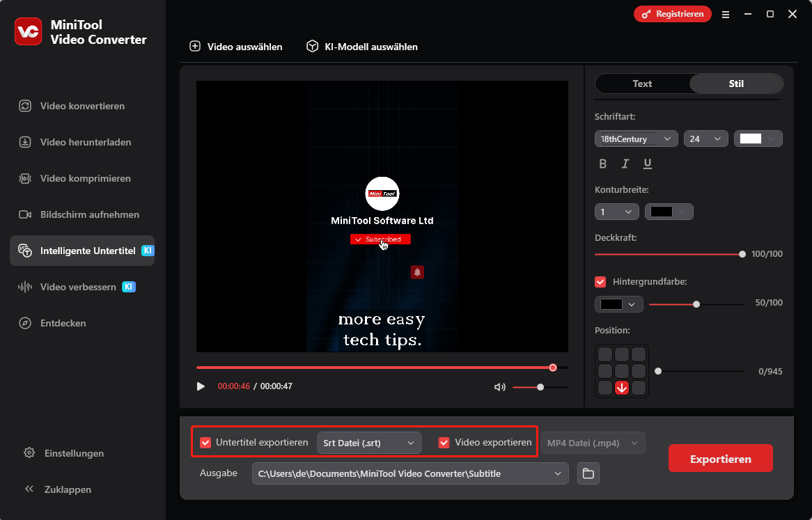Screen dimensions: 812x520
Task: Open the Srt Datei (.srt) dropdown
Action: [369, 443]
